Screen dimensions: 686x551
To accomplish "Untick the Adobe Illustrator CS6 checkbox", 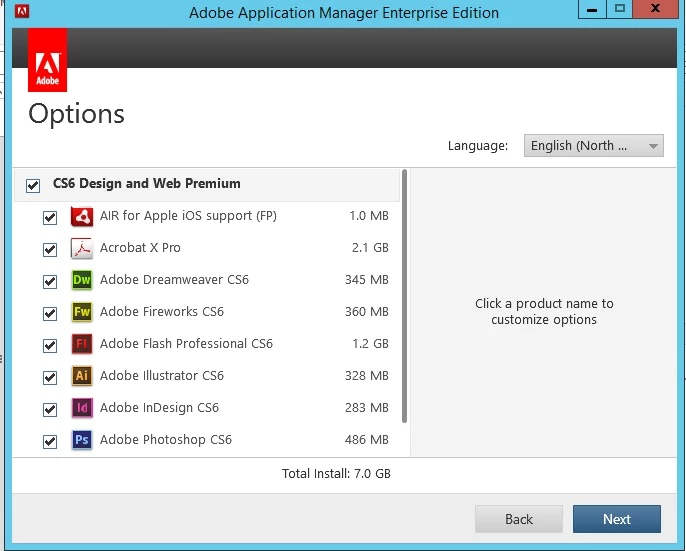I will click(50, 377).
